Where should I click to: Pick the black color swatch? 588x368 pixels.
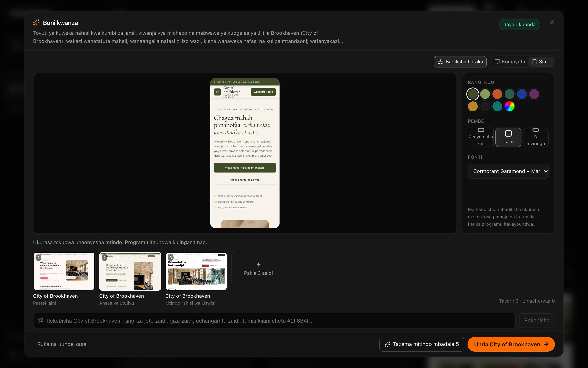(485, 106)
